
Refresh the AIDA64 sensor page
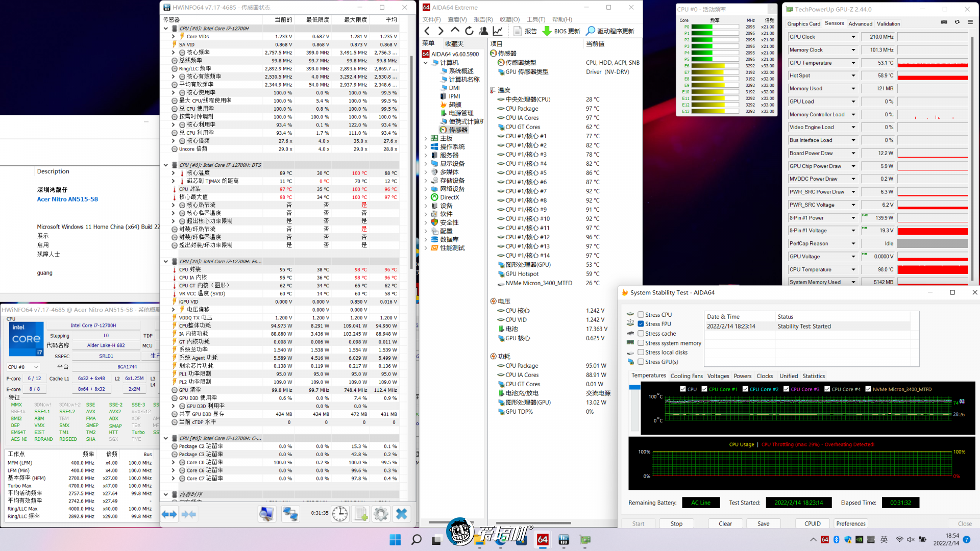pos(469,31)
